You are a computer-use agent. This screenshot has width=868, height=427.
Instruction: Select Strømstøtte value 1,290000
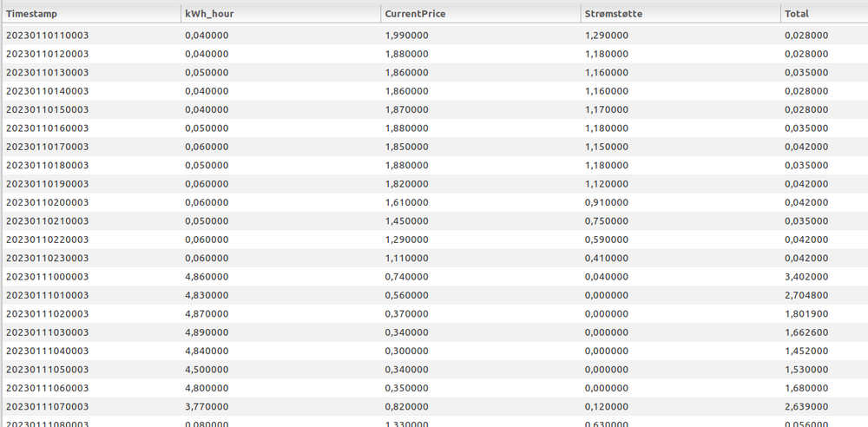tap(607, 35)
